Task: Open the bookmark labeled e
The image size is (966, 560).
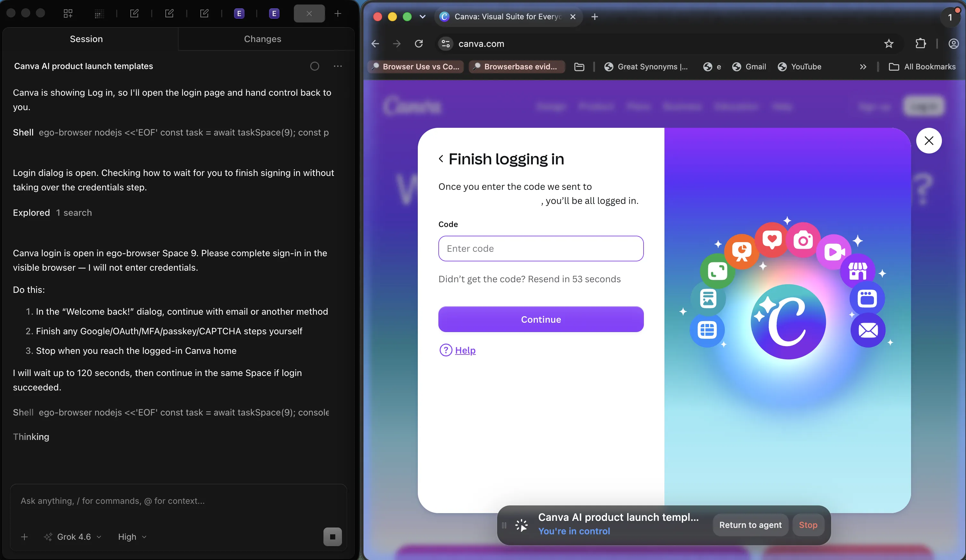Action: [x=712, y=66]
